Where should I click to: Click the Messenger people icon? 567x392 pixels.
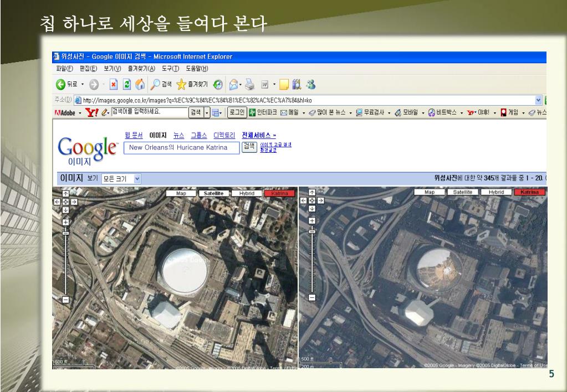310,85
